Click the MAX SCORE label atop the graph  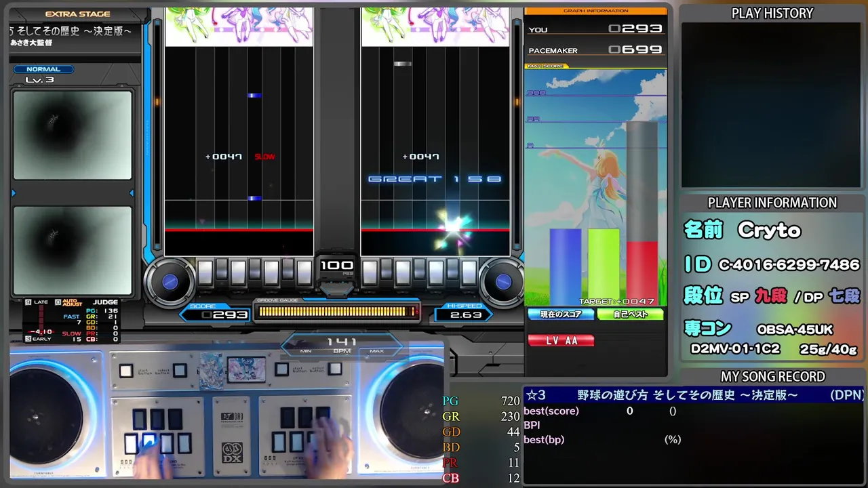546,66
